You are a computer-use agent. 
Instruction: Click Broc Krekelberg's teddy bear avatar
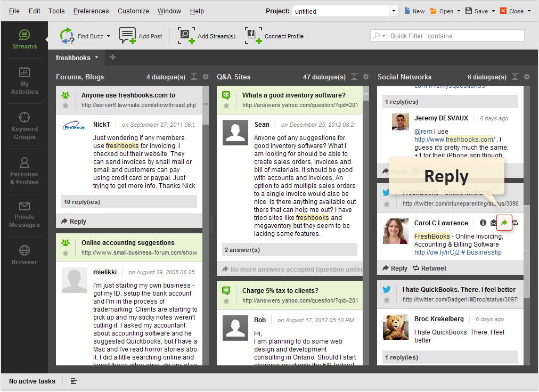(396, 326)
